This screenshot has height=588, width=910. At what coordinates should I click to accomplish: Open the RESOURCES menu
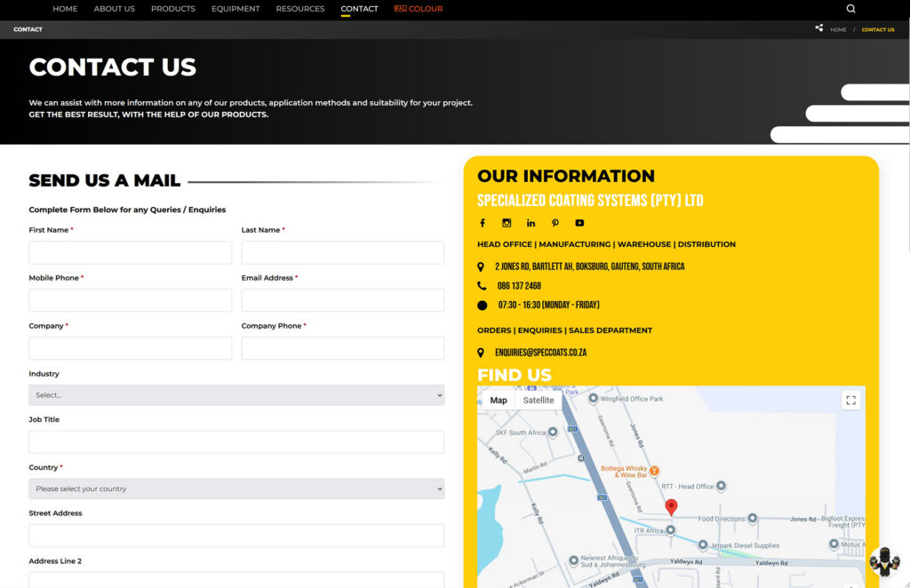[x=300, y=9]
